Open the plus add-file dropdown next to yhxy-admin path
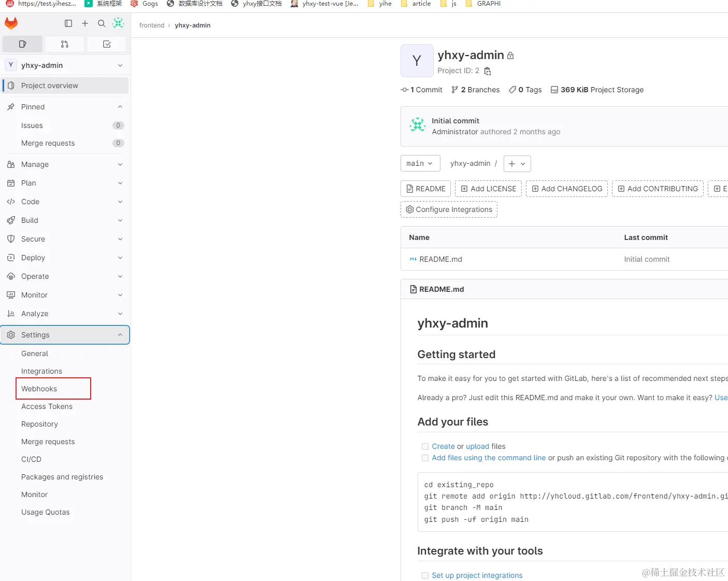Image resolution: width=728 pixels, height=581 pixels. 517,163
